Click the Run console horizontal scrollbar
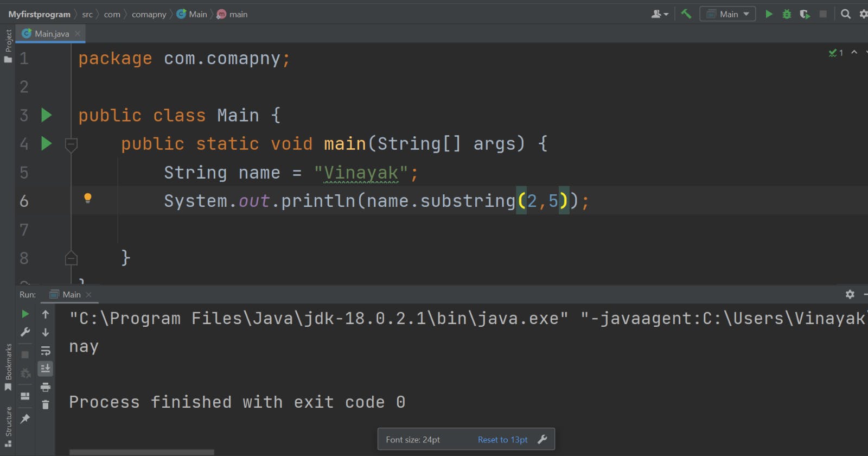Image resolution: width=868 pixels, height=456 pixels. coord(142,452)
